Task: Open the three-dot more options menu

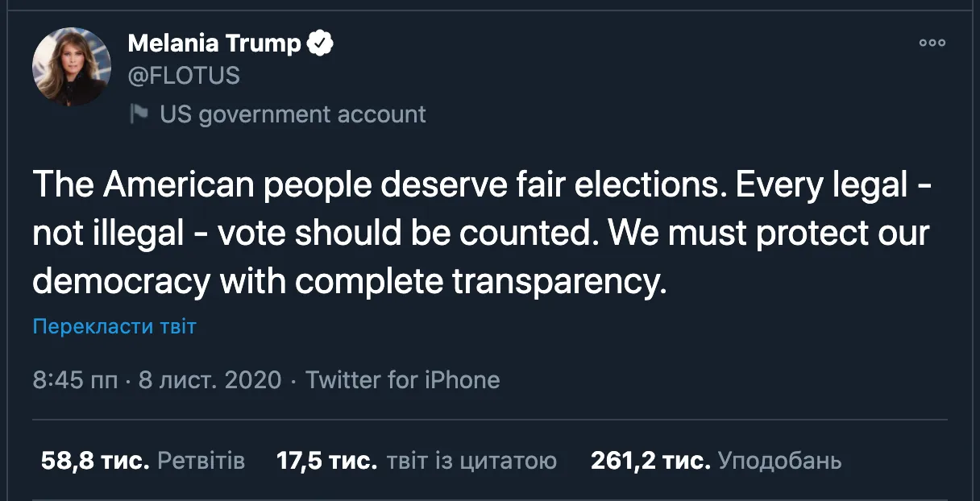Action: 932,43
